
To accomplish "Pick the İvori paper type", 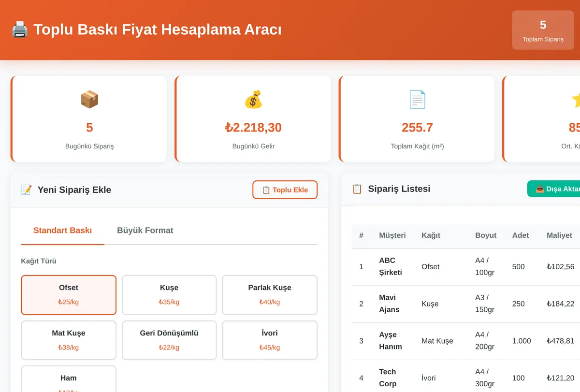I will point(270,340).
